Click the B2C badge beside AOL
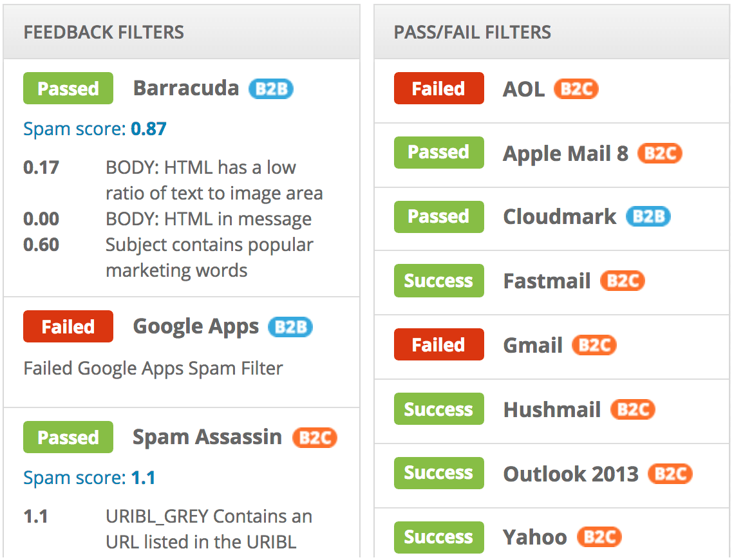734x560 pixels. [x=576, y=89]
